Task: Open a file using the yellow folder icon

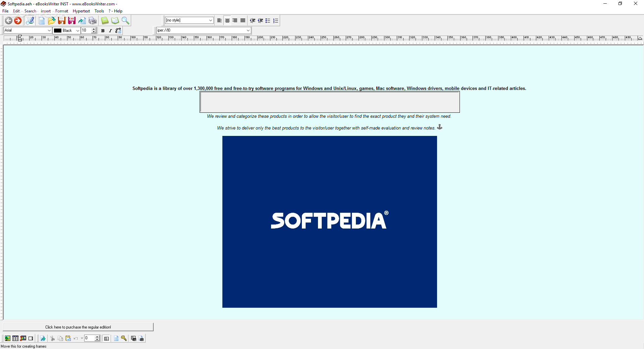Action: [x=51, y=20]
